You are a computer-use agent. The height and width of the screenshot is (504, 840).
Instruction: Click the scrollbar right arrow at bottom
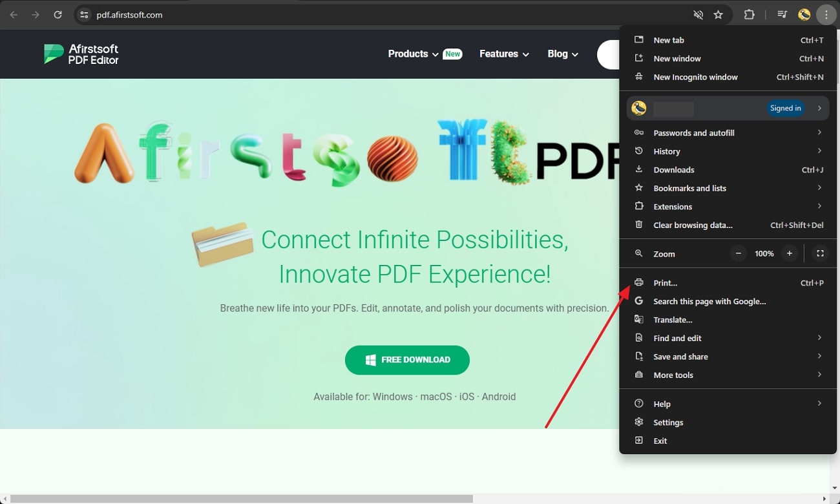[824, 499]
